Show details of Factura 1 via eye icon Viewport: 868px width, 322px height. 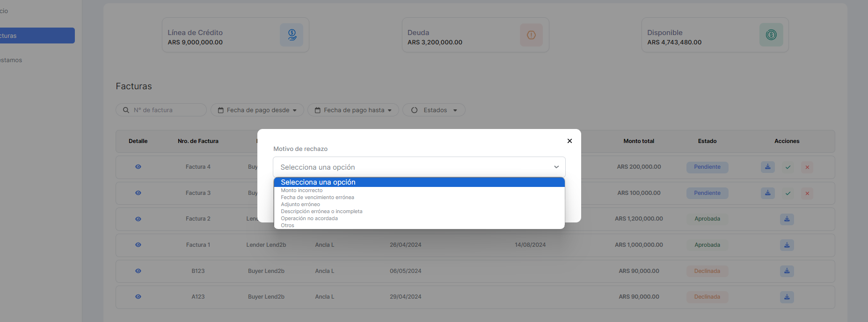(138, 245)
